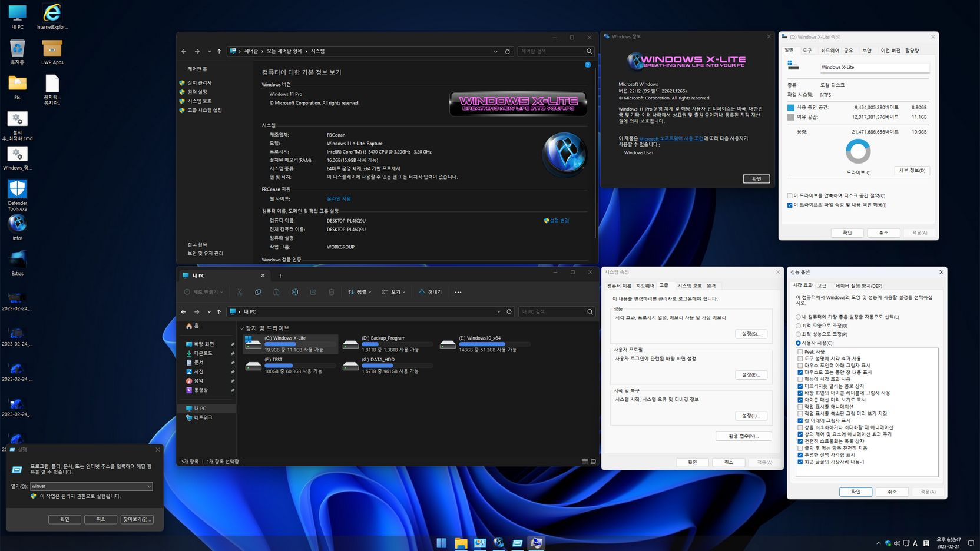Click the drive C usage donut chart
This screenshot has width=980, height=551.
(858, 152)
